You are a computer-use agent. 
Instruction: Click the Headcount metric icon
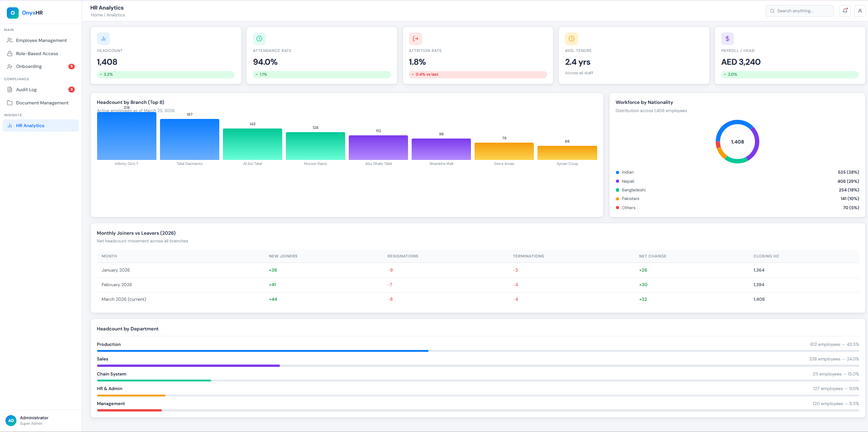(103, 38)
